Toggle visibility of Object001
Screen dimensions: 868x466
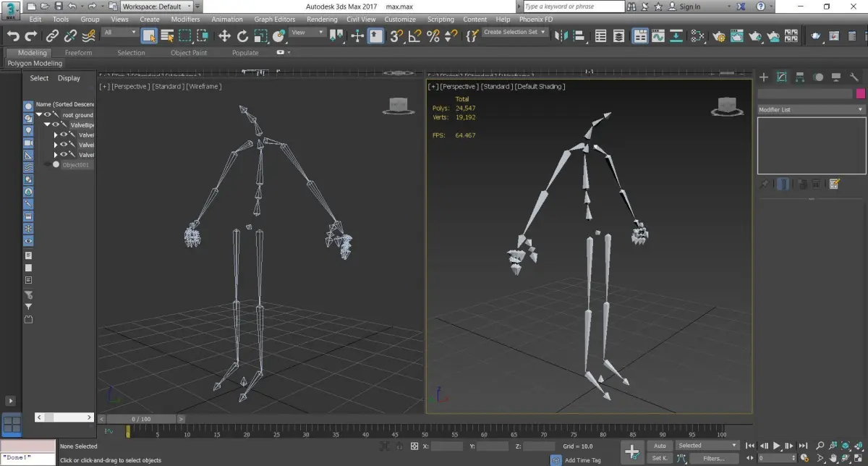tap(48, 164)
